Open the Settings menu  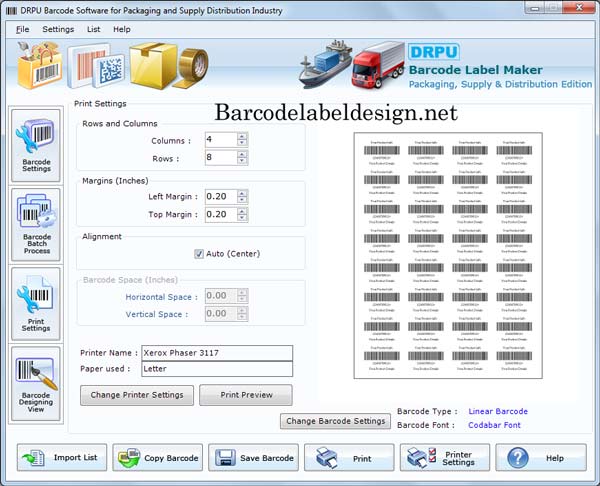[x=58, y=29]
